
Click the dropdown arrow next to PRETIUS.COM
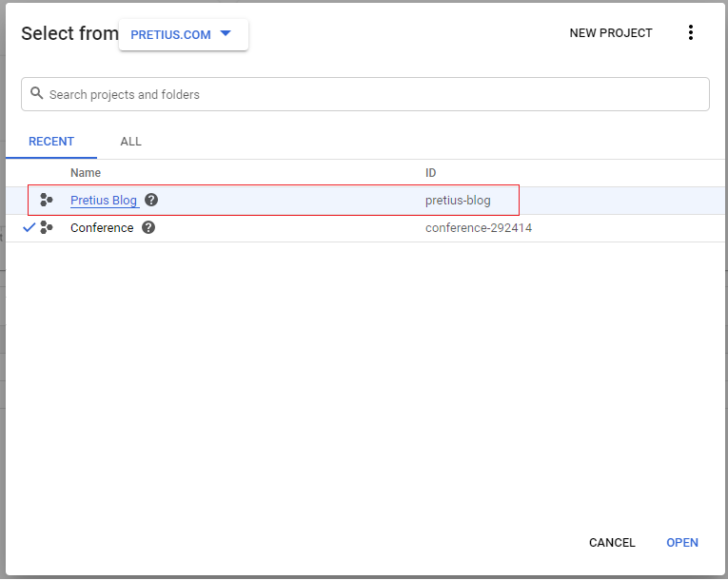226,33
